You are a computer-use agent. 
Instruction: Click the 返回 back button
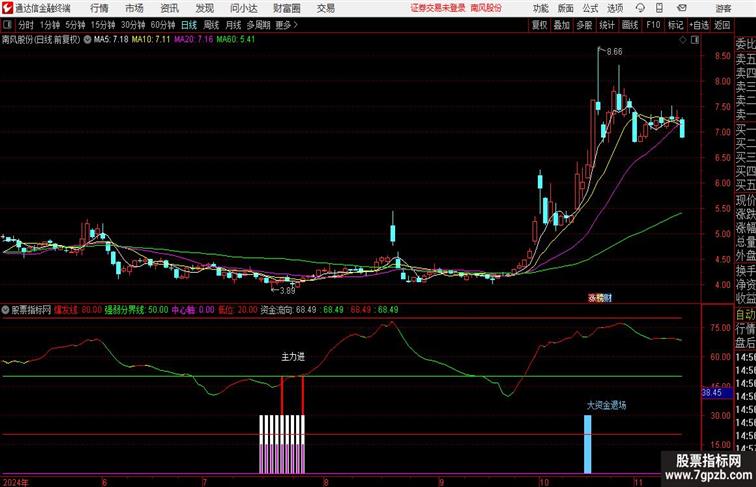click(x=722, y=25)
